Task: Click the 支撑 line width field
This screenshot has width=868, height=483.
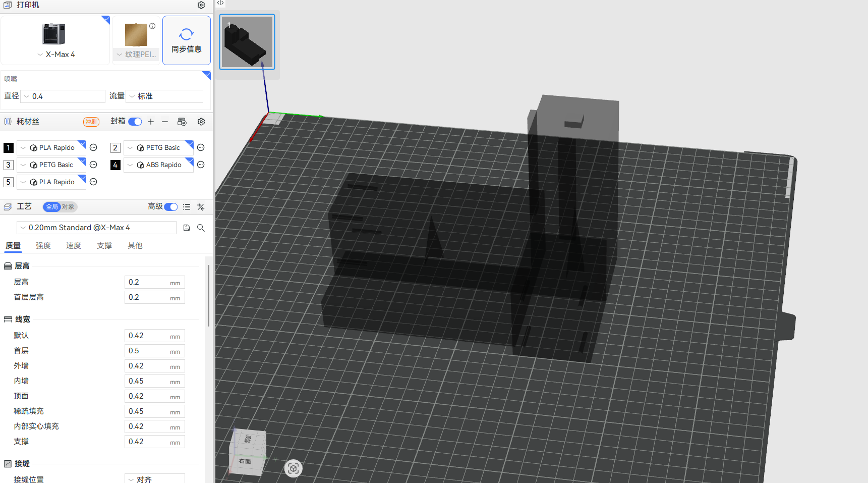Action: pyautogui.click(x=155, y=442)
